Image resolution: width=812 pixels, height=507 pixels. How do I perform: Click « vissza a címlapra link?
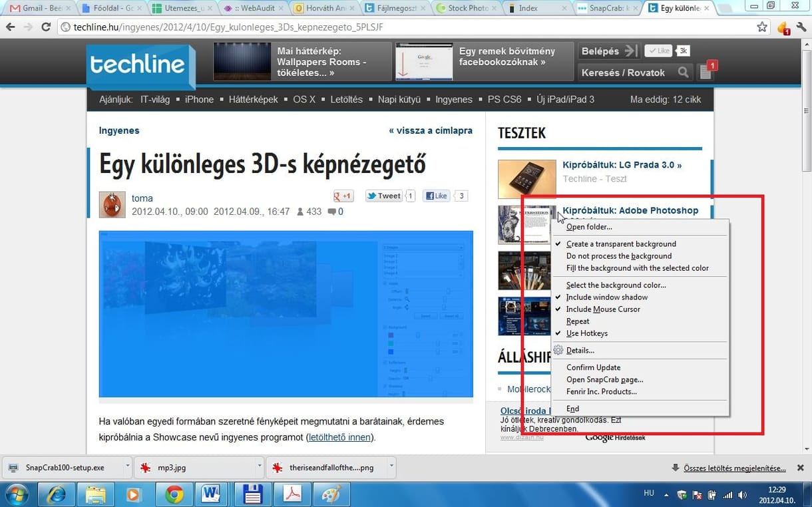431,130
